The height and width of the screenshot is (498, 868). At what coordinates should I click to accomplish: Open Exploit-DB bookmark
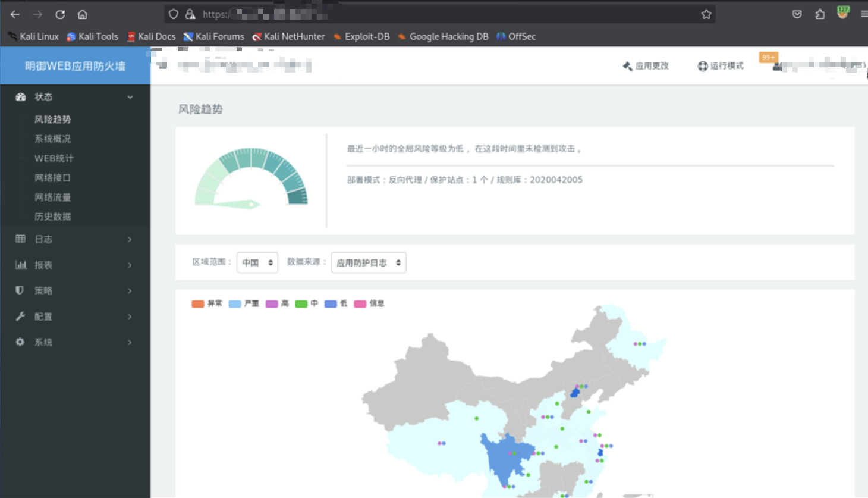(x=361, y=36)
